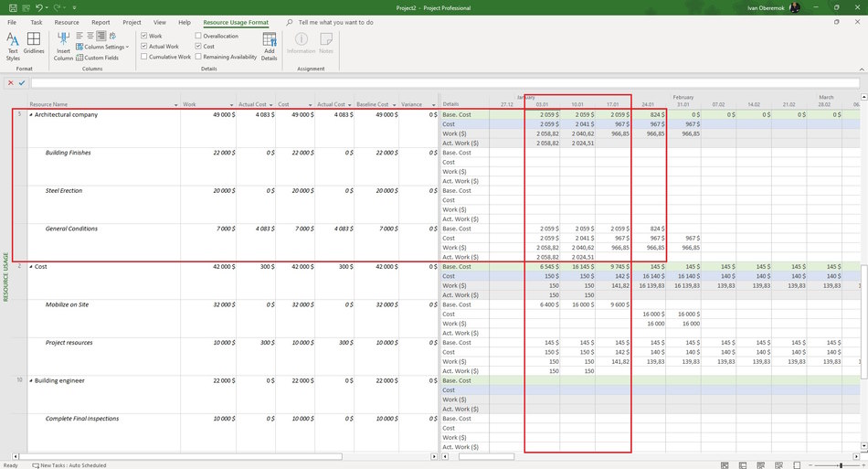Switch to the Report ribbon tab
This screenshot has height=469, width=868.
tap(101, 22)
